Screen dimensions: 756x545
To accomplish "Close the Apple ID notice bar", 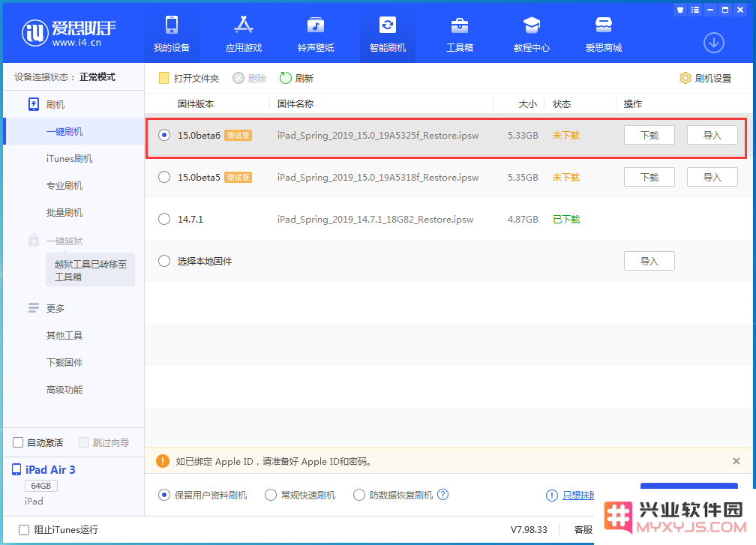I will coord(736,461).
